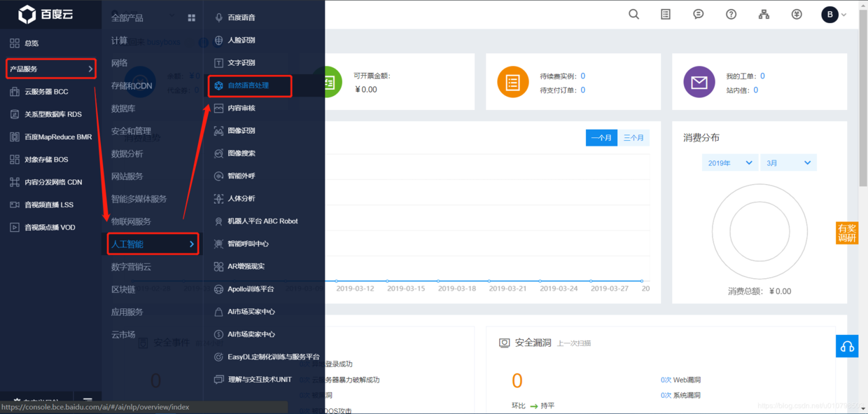
Task: Select 存储和CDN category
Action: point(132,85)
